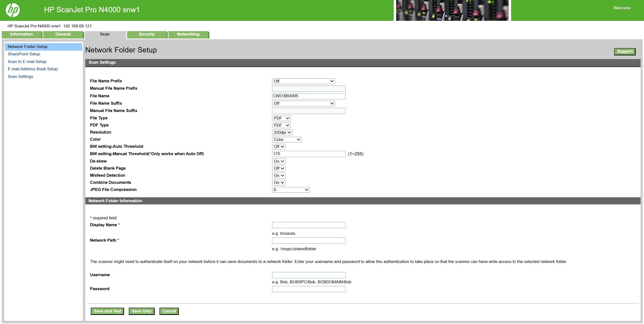This screenshot has height=324, width=644.
Task: Open SharePoint Setup in sidebar
Action: pos(24,54)
